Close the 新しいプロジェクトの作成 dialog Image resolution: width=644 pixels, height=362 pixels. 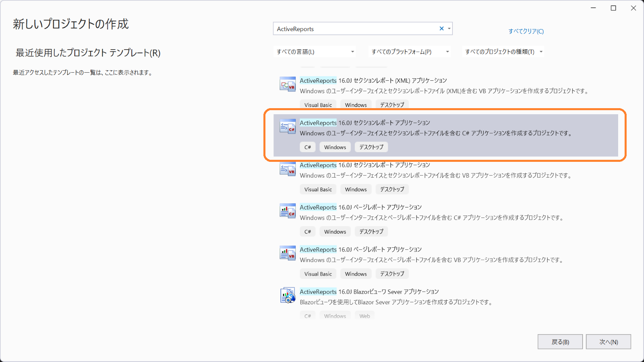pyautogui.click(x=633, y=8)
